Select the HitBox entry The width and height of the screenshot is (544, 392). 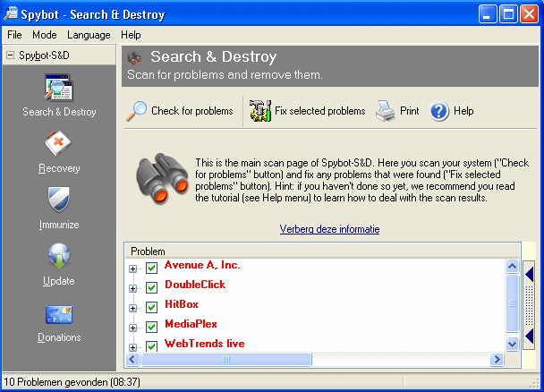182,304
